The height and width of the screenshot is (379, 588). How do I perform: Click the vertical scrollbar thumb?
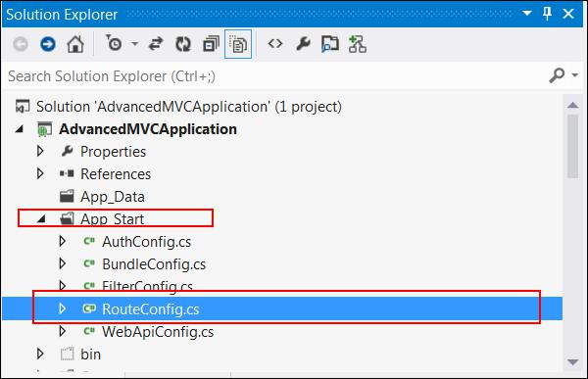pyautogui.click(x=572, y=146)
